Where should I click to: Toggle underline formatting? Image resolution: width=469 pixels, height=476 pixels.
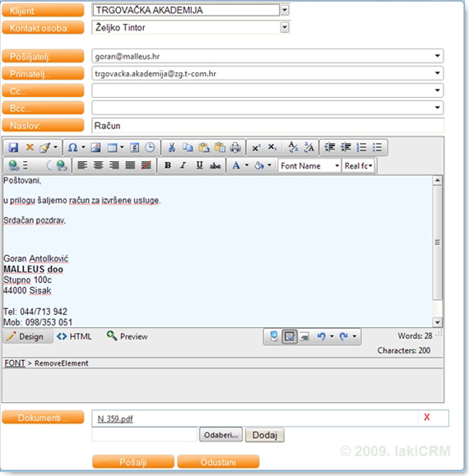[199, 165]
